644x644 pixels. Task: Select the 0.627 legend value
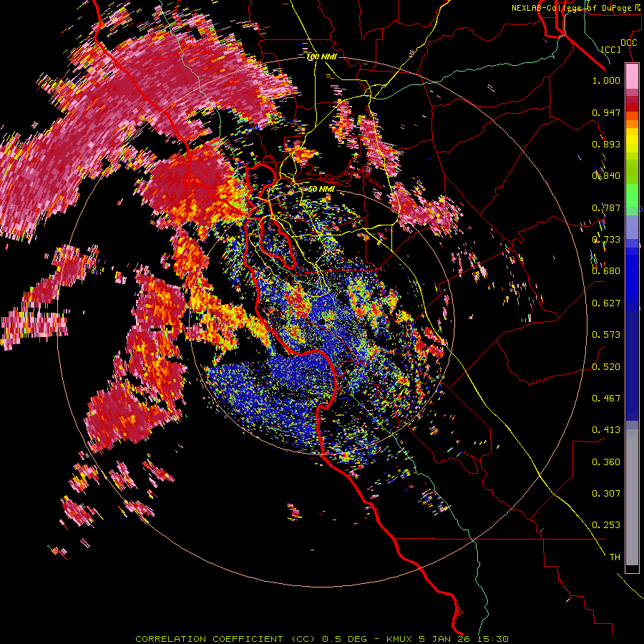tap(606, 303)
